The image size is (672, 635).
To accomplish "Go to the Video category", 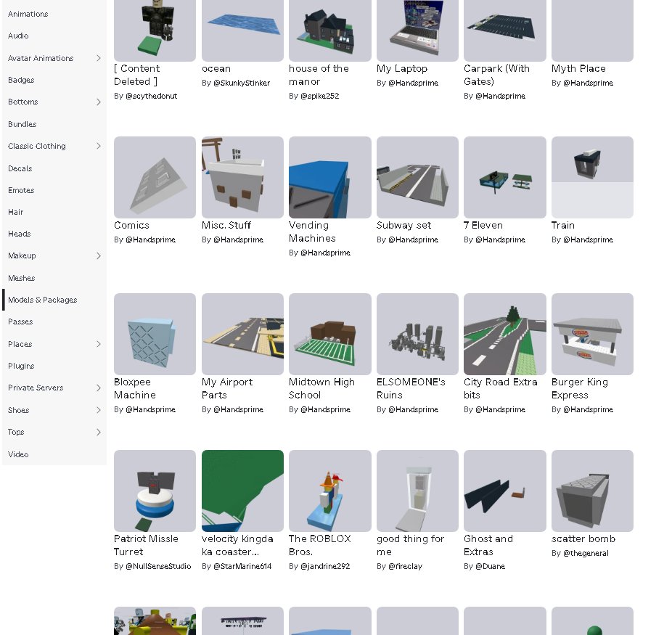I will click(x=18, y=454).
